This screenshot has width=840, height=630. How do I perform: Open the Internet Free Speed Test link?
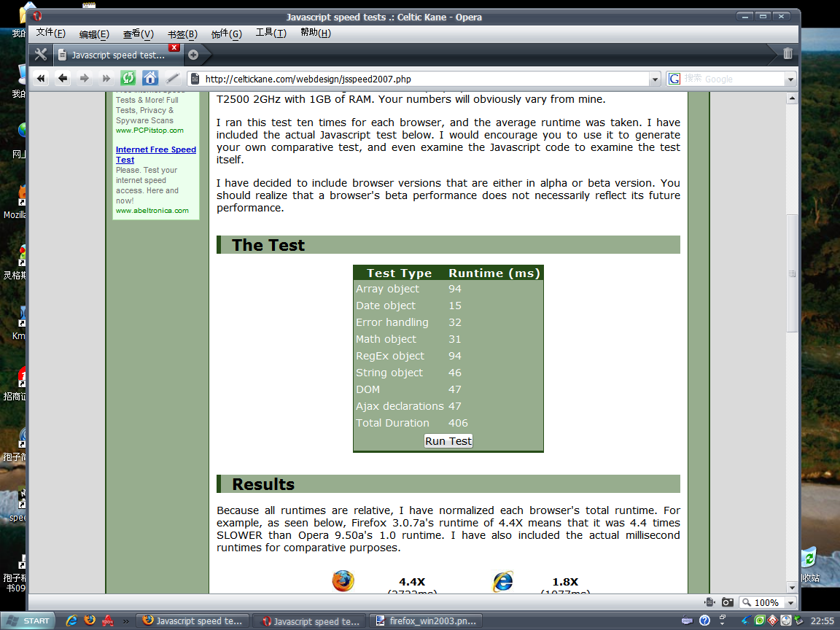pos(156,155)
